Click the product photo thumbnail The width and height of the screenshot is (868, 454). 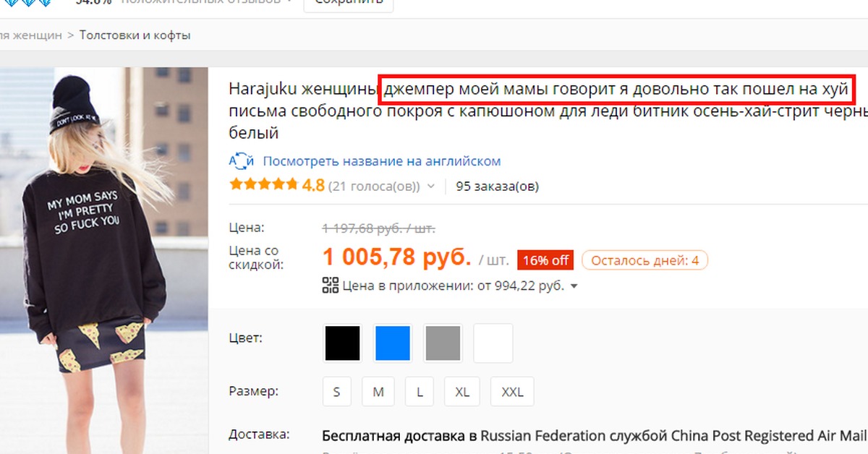tap(103, 260)
